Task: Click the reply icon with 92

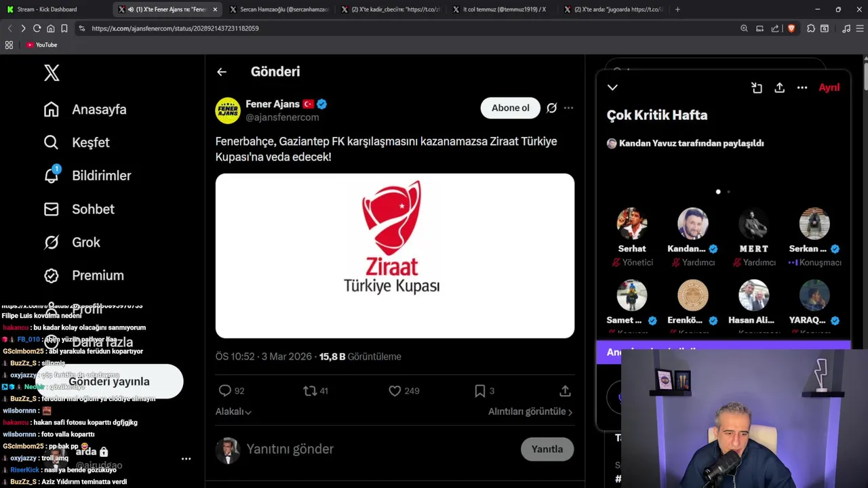Action: 225,391
